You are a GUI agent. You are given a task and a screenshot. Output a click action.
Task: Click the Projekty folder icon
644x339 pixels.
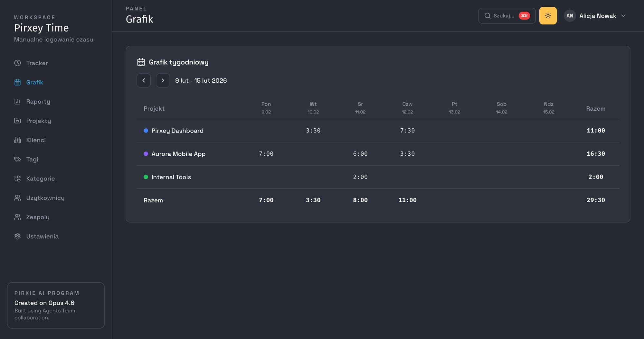click(17, 121)
